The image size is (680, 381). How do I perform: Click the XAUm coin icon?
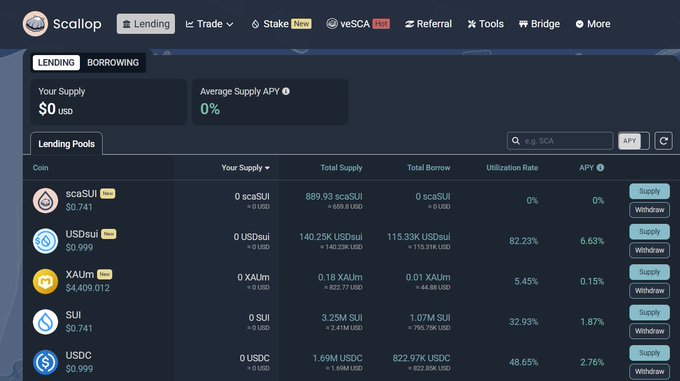[46, 281]
